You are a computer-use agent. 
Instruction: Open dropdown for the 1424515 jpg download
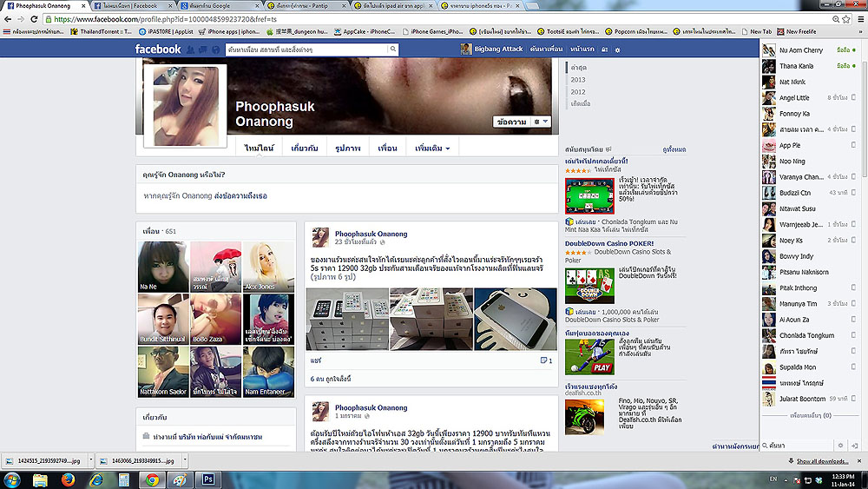click(x=91, y=459)
